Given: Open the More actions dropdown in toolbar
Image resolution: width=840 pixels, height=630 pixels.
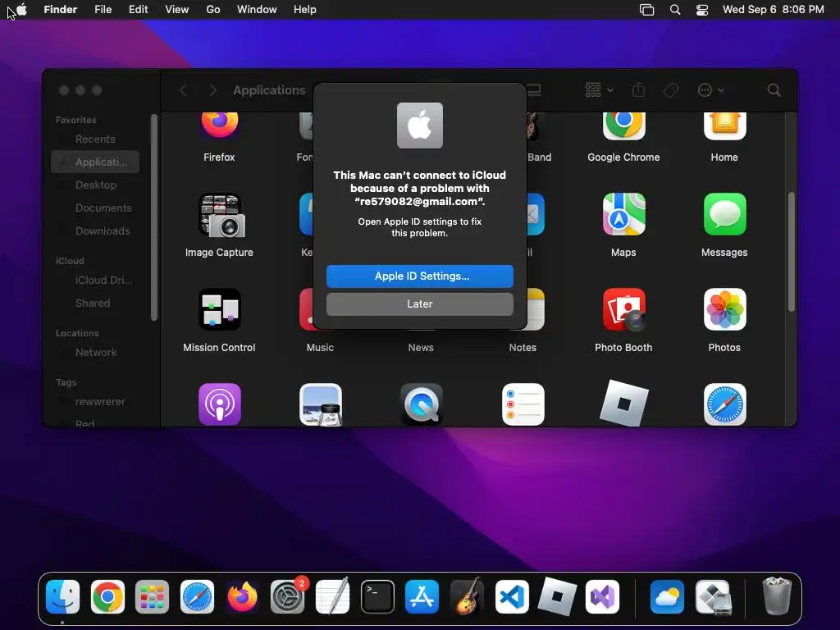Looking at the screenshot, I should (x=711, y=90).
